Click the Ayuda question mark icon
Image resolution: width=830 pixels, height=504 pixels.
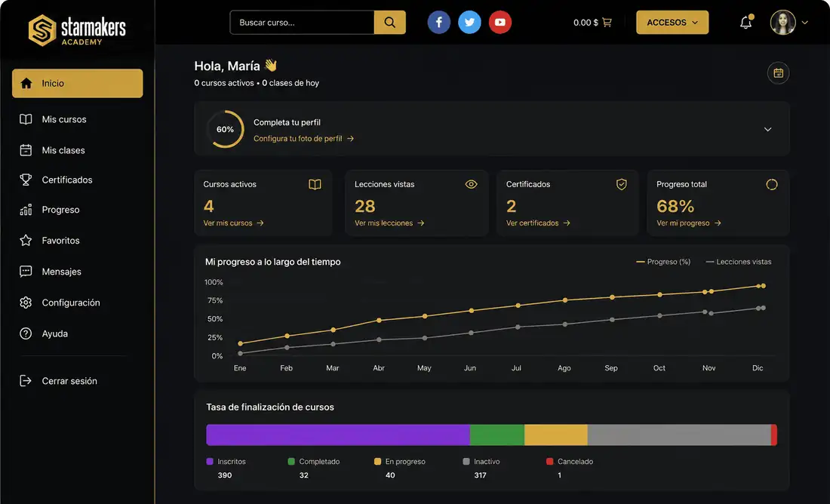point(26,333)
